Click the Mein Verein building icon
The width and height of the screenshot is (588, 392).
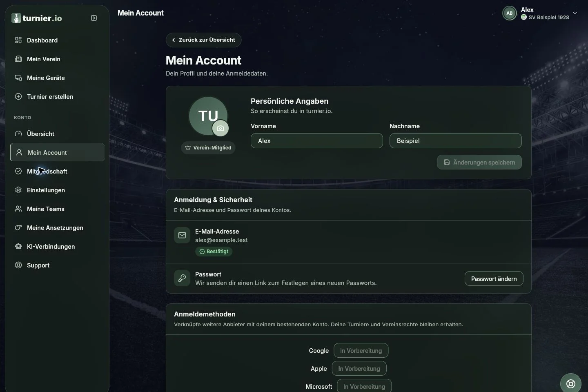18,59
